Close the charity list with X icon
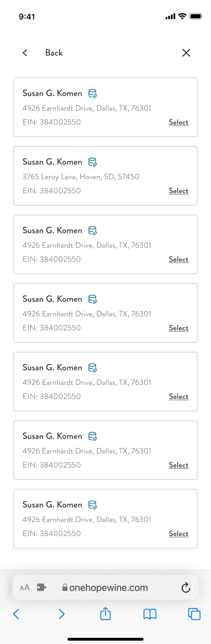Image resolution: width=211 pixels, height=644 pixels. [x=186, y=53]
